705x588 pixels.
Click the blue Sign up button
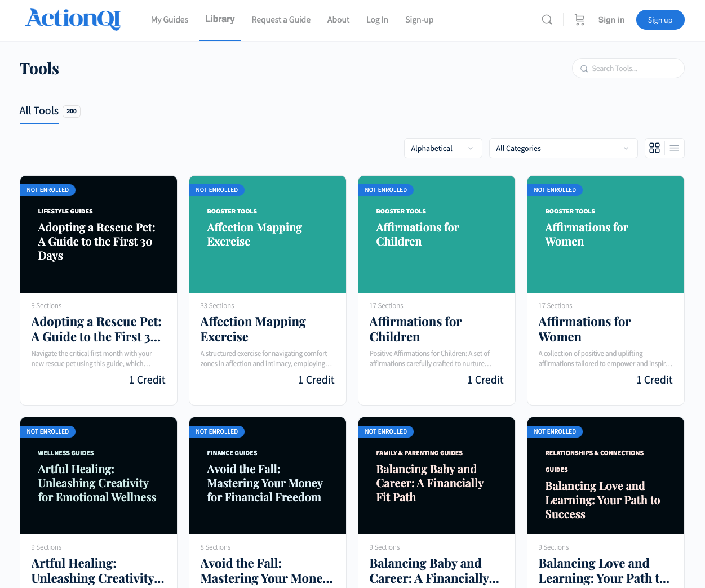(660, 20)
